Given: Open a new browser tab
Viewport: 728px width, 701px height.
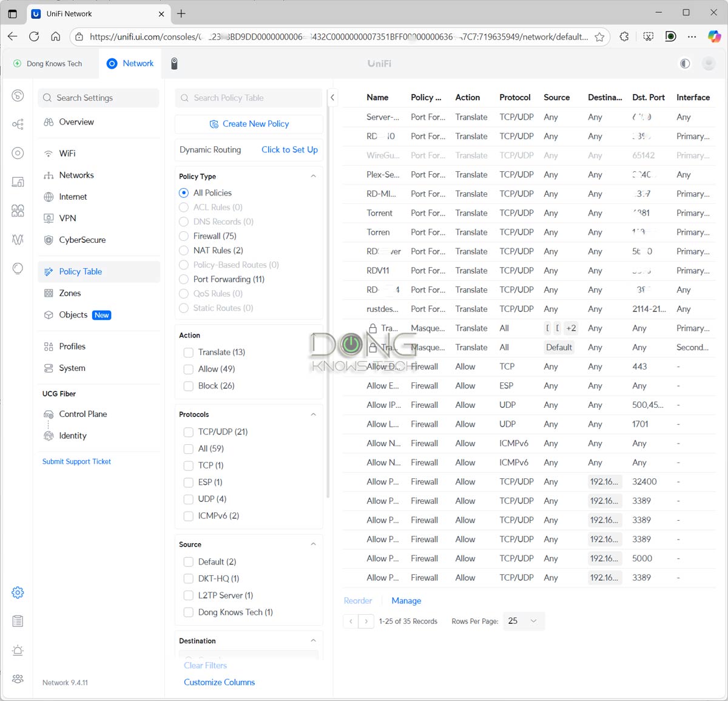Looking at the screenshot, I should pos(181,13).
